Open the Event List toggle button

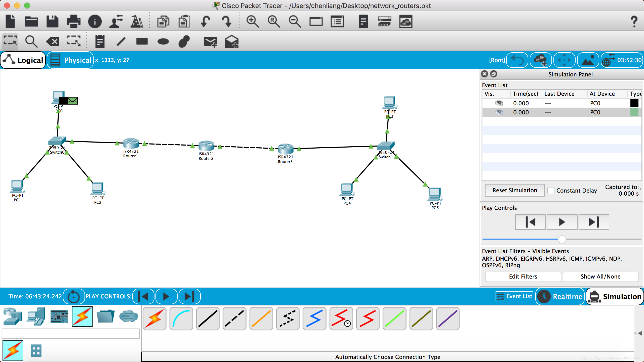[515, 296]
